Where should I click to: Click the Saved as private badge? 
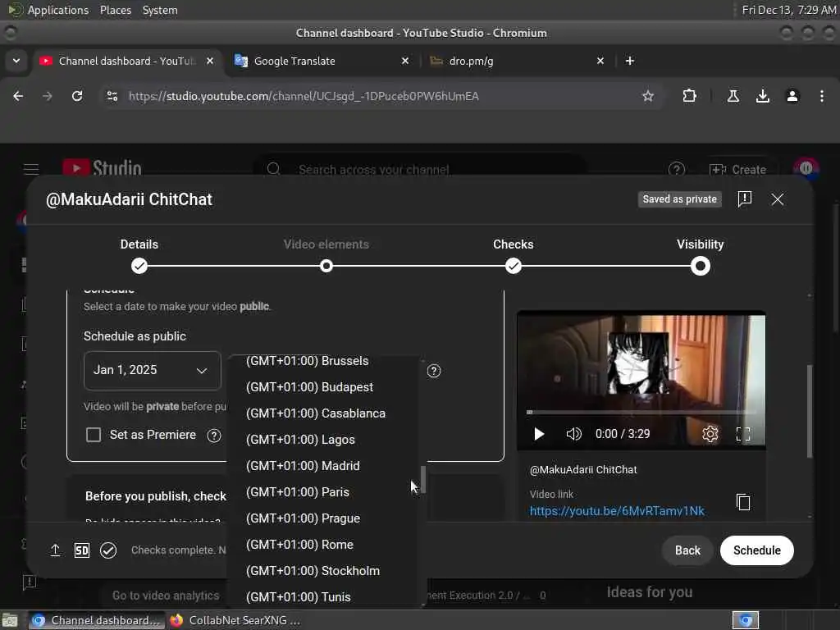tap(679, 199)
